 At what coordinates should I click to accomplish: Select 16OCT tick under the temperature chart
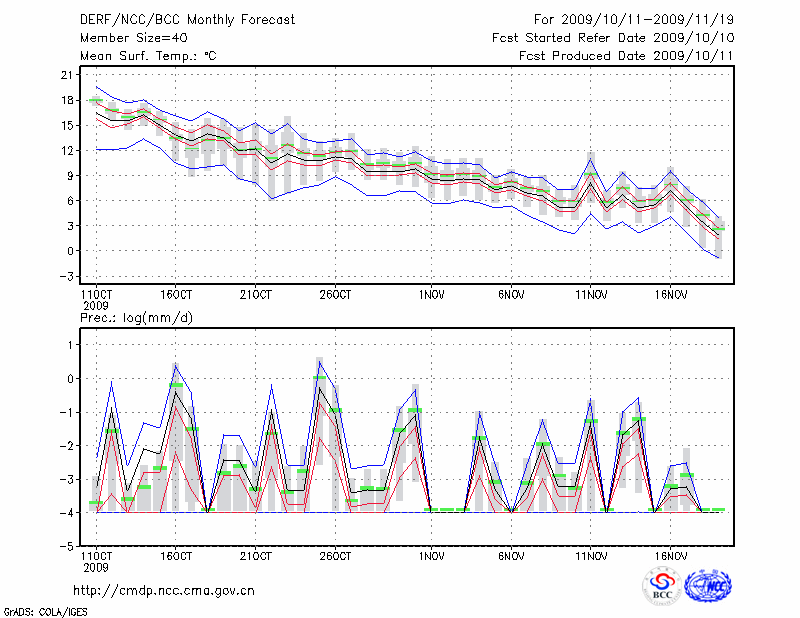point(176,295)
